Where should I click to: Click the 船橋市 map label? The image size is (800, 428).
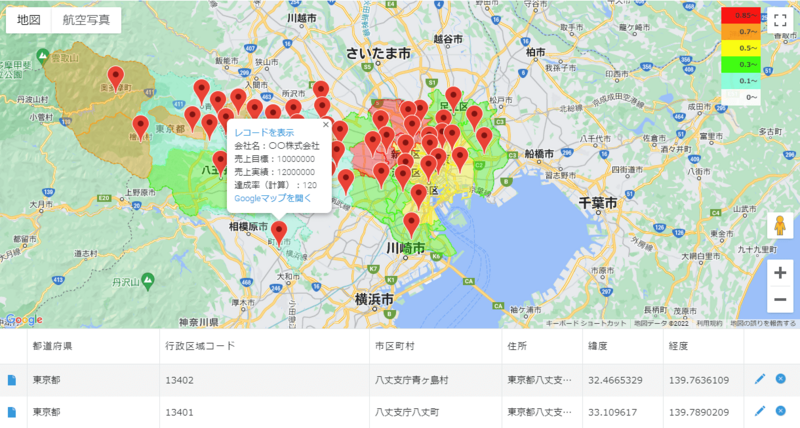pyautogui.click(x=539, y=154)
